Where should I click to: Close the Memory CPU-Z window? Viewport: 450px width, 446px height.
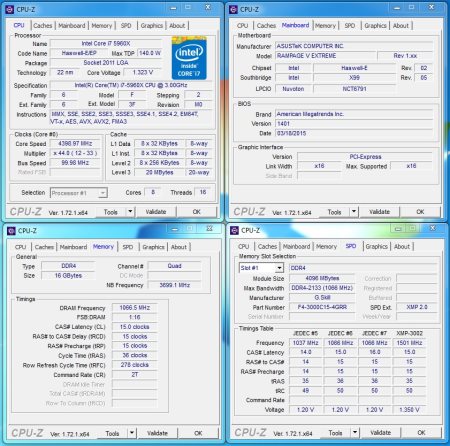point(209,228)
